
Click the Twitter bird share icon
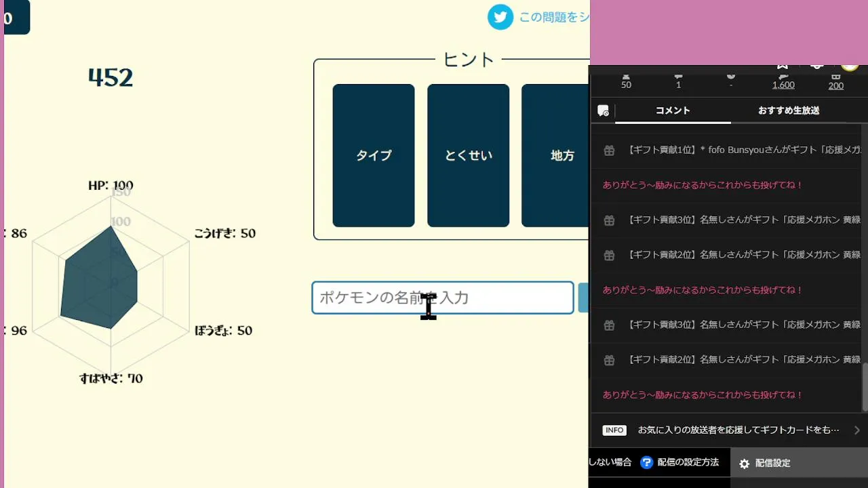[500, 17]
